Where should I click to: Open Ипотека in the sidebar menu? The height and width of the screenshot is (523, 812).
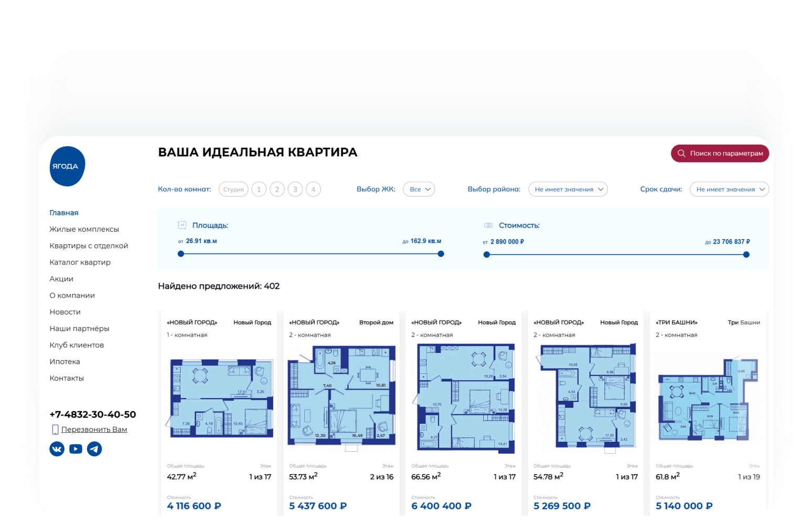coord(65,362)
